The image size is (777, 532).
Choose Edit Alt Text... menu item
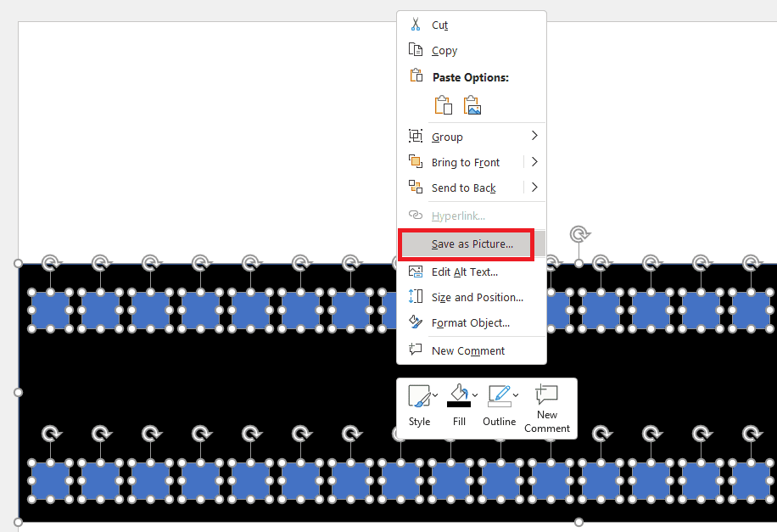[472, 272]
